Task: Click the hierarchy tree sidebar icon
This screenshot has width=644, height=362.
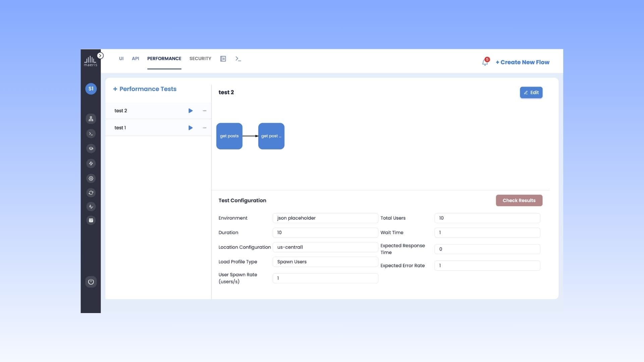Action: [x=91, y=119]
